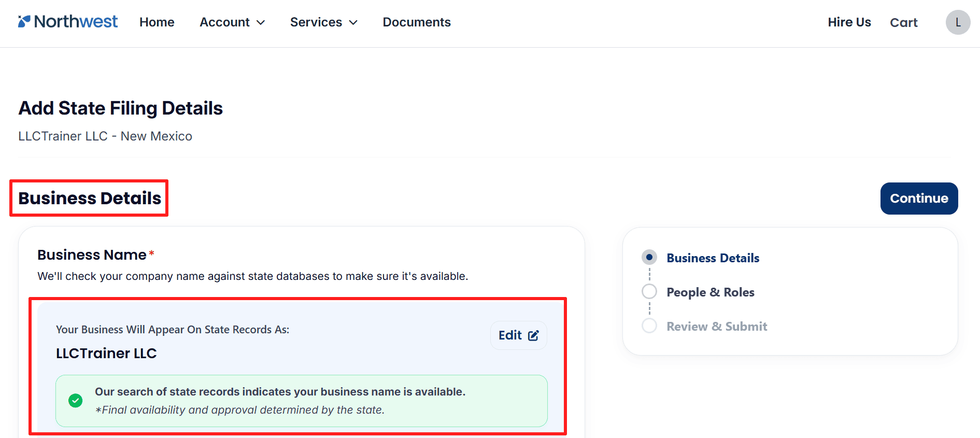Open Business Details step label in sidebar

point(713,258)
